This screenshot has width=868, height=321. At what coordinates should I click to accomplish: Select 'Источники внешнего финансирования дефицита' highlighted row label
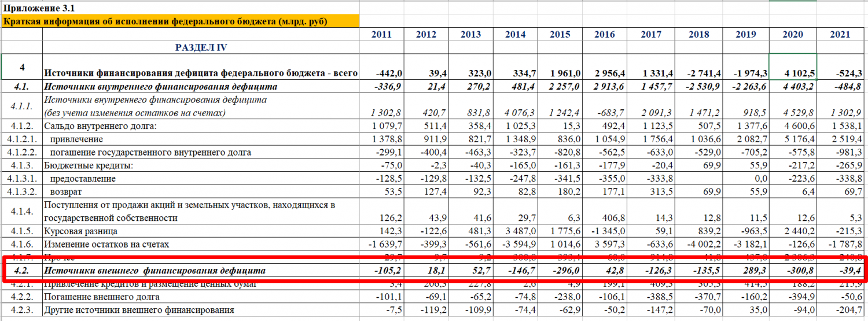pos(155,271)
